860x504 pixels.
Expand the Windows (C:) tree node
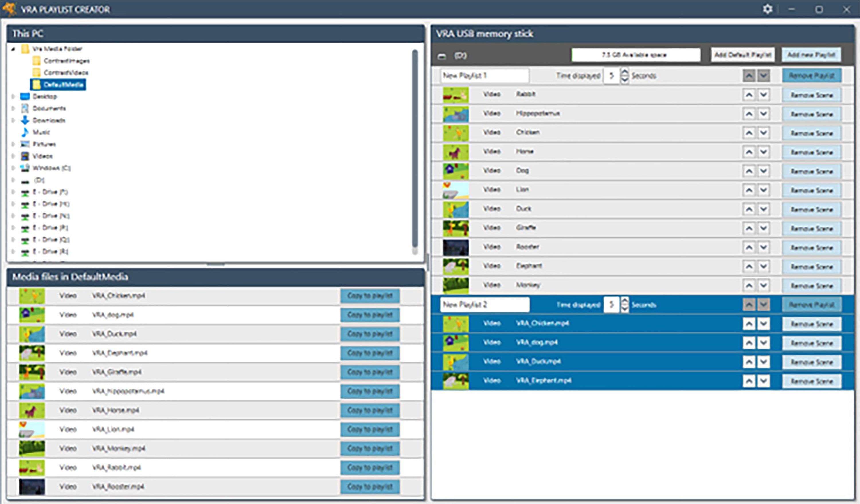[x=13, y=168]
